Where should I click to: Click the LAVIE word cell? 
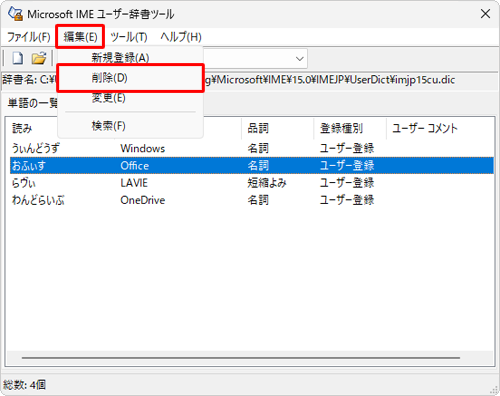[x=134, y=183]
